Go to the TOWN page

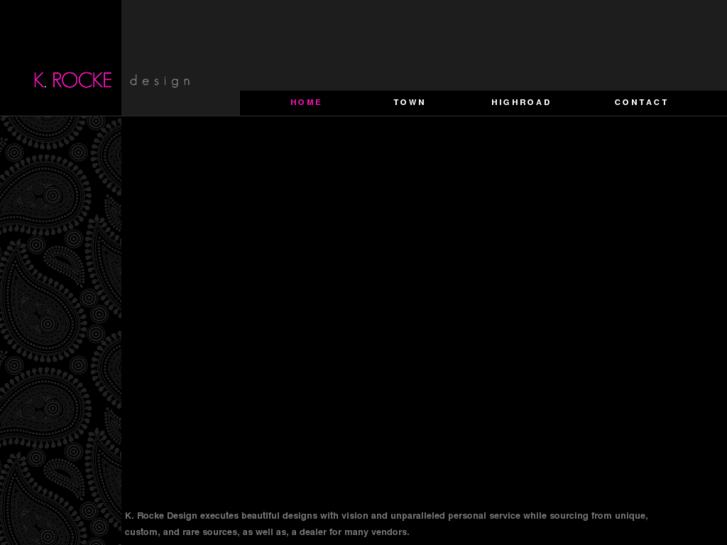click(409, 102)
